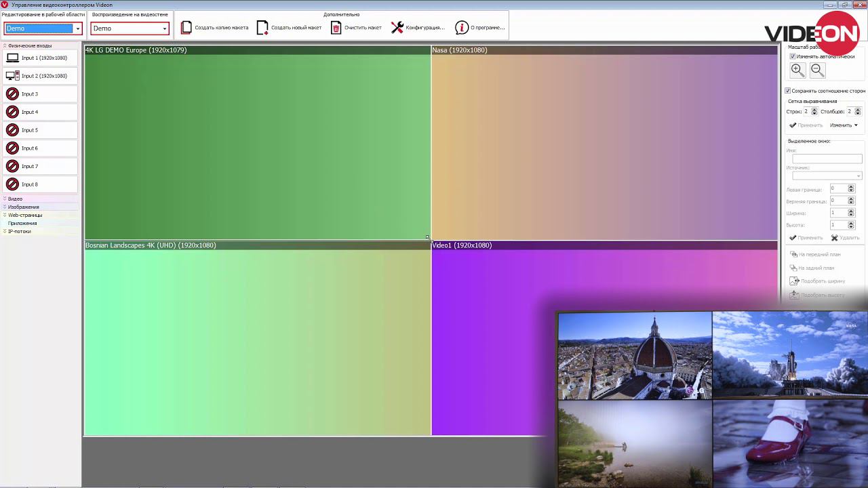Screen dimensions: 868x488
Task: Collapse the Физические входы section
Action: (5, 46)
